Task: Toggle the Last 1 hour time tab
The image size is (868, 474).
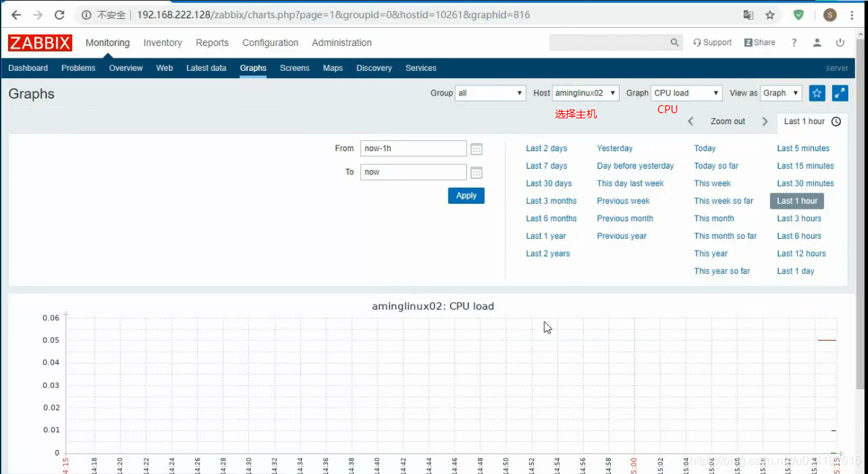Action: (812, 121)
